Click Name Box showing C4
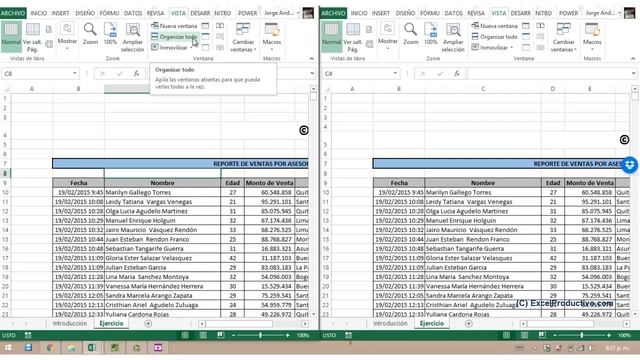 (360, 73)
